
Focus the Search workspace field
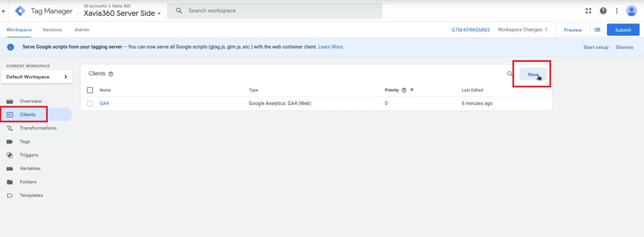coord(275,11)
